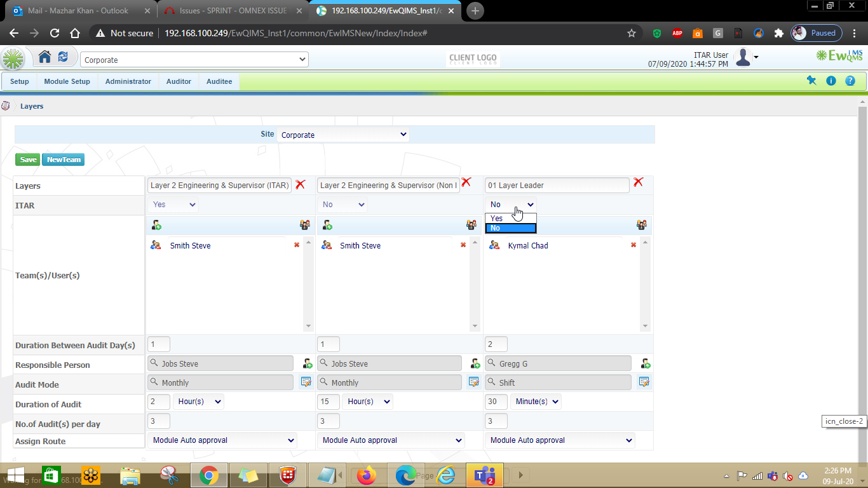Pick a responsible person for the first layer
The height and width of the screenshot is (488, 868).
308,363
